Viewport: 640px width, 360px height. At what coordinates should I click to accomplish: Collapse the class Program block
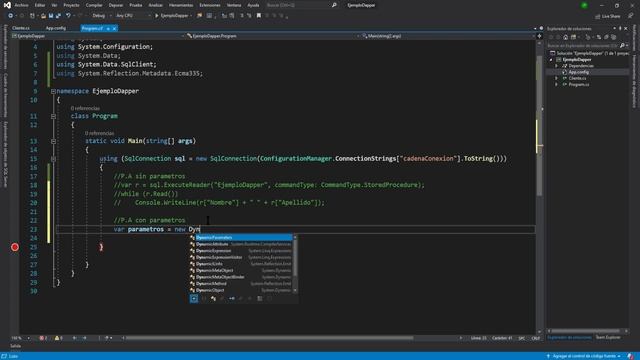(53, 116)
